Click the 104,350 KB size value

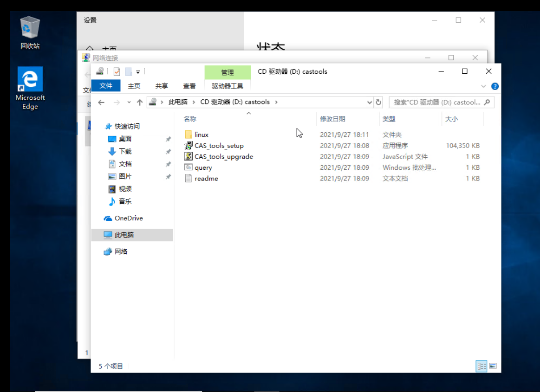pos(462,146)
